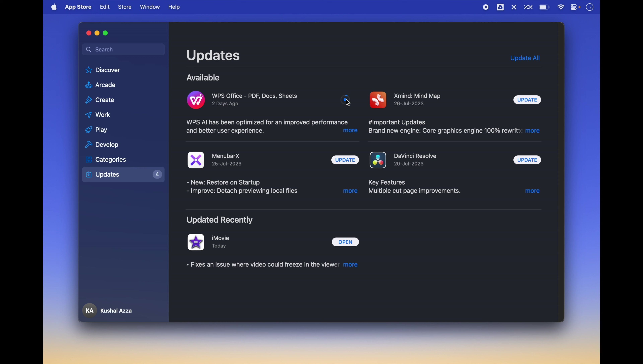Open the Apple menu
The width and height of the screenshot is (643, 364).
click(54, 7)
